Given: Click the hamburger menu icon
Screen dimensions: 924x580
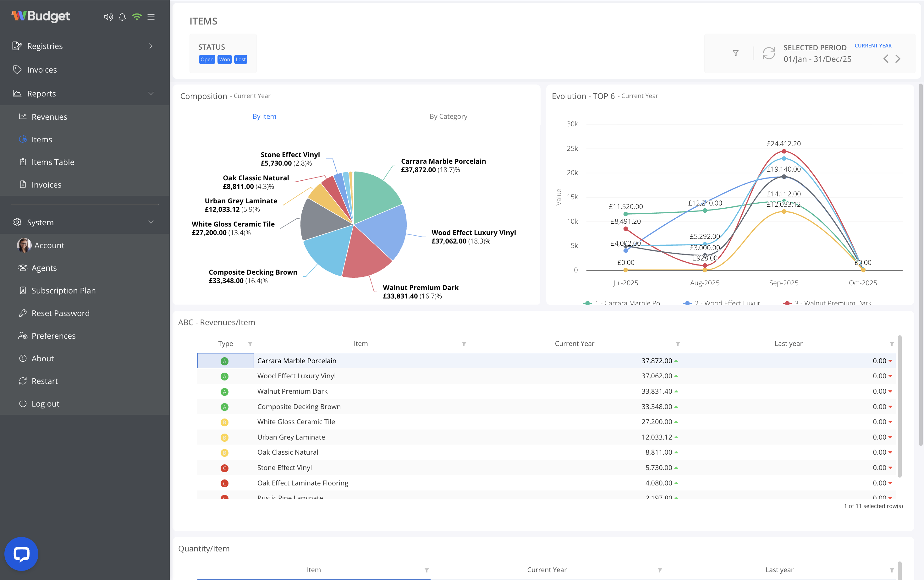Looking at the screenshot, I should coord(151,17).
